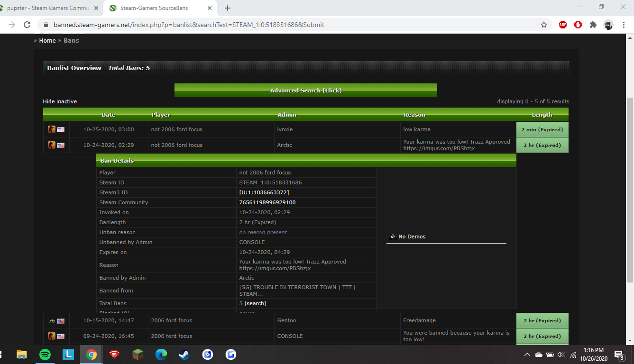The width and height of the screenshot is (634, 364).
Task: Click the scrollbar down arrow
Action: [x=630, y=341]
